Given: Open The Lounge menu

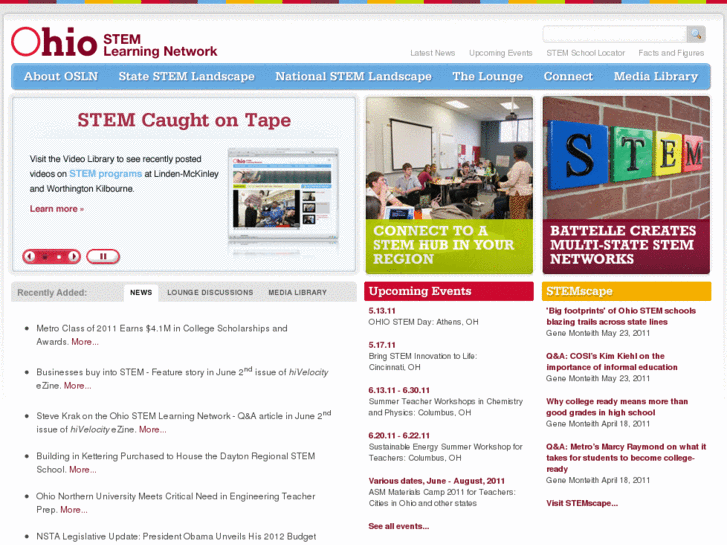Looking at the screenshot, I should click(x=487, y=76).
